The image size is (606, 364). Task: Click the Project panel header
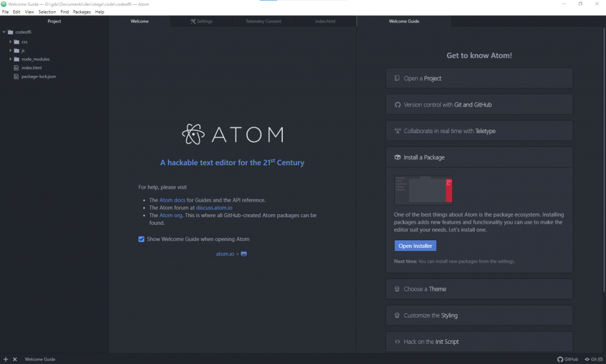(x=54, y=21)
